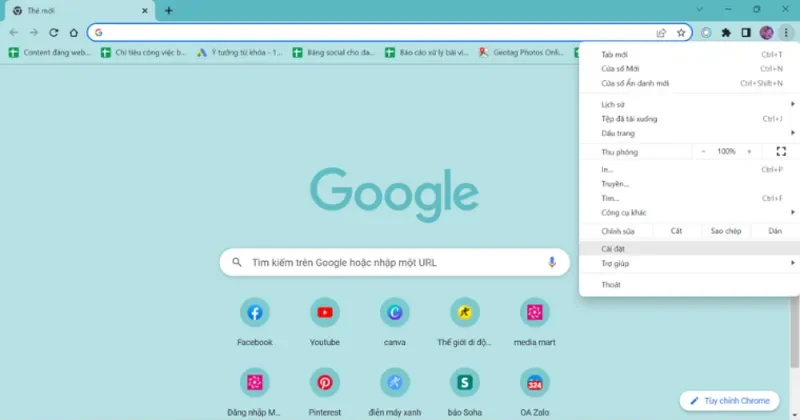Click Dán in the edit row
The image size is (800, 420).
[775, 231]
